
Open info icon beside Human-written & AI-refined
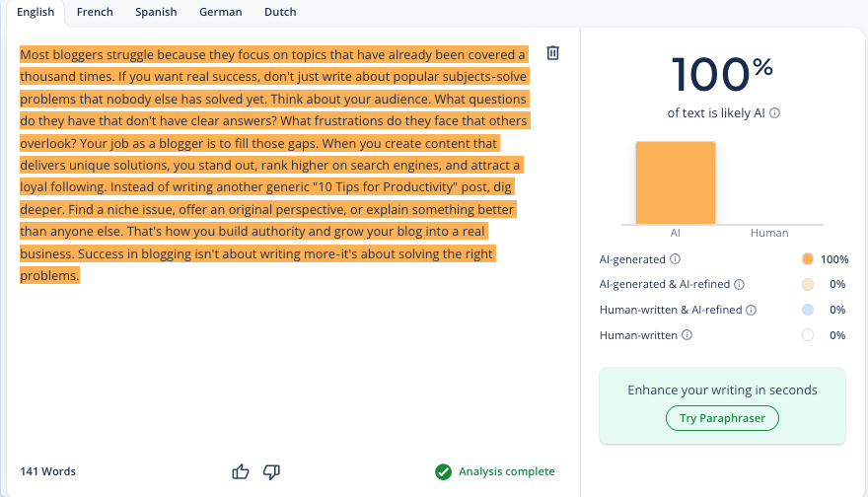pyautogui.click(x=751, y=310)
